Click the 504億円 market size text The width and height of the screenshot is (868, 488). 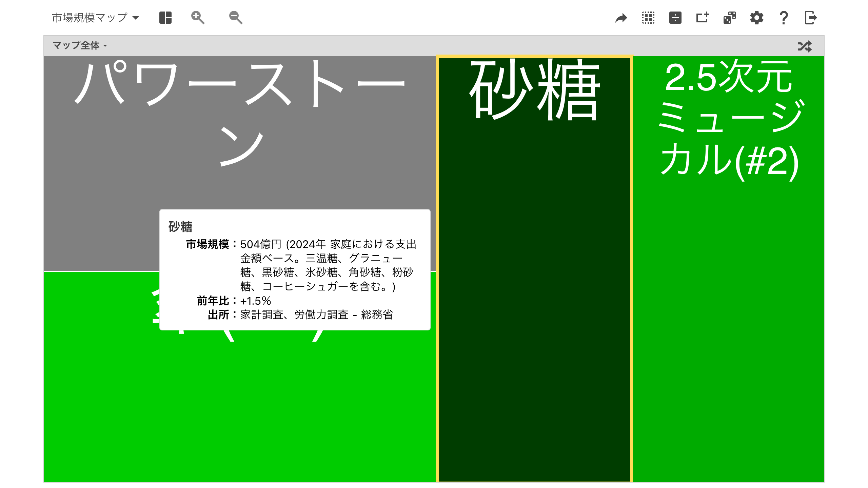(x=261, y=244)
